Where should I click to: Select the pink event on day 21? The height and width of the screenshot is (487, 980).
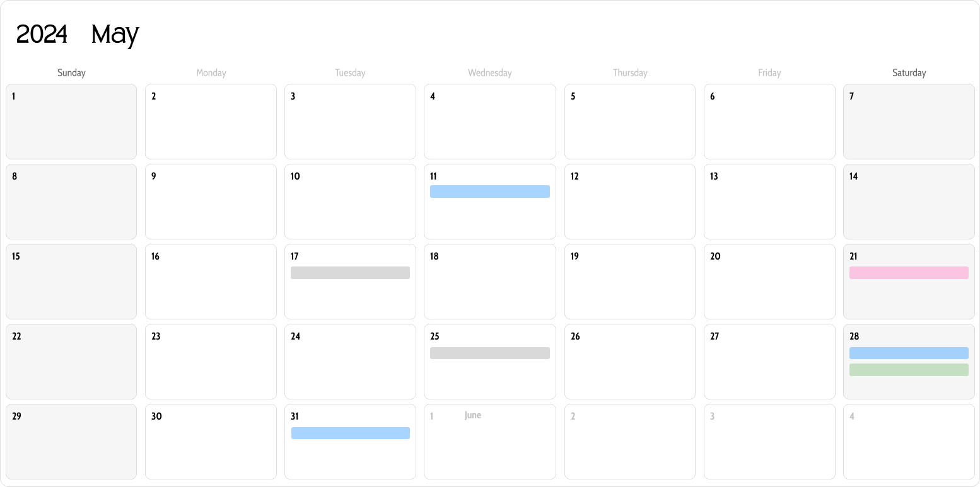point(909,273)
